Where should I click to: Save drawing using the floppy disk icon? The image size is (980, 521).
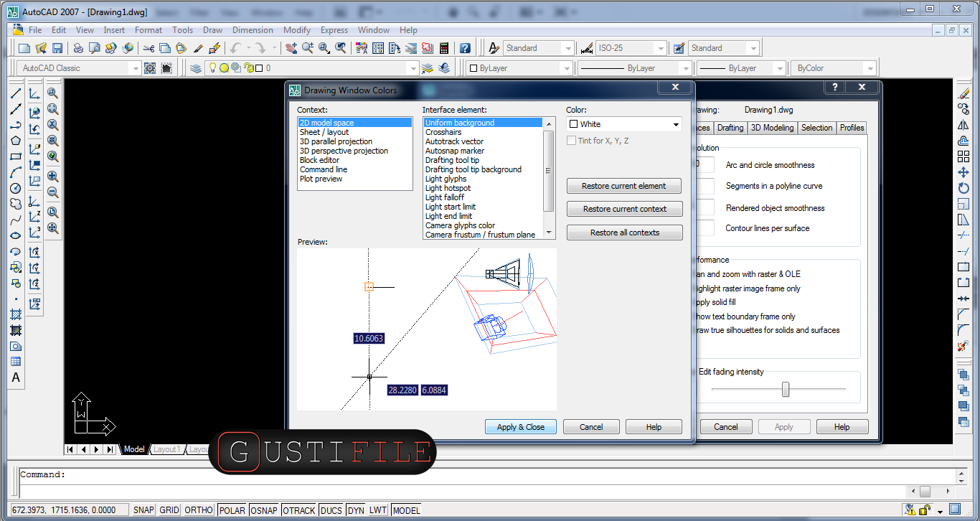[x=57, y=48]
